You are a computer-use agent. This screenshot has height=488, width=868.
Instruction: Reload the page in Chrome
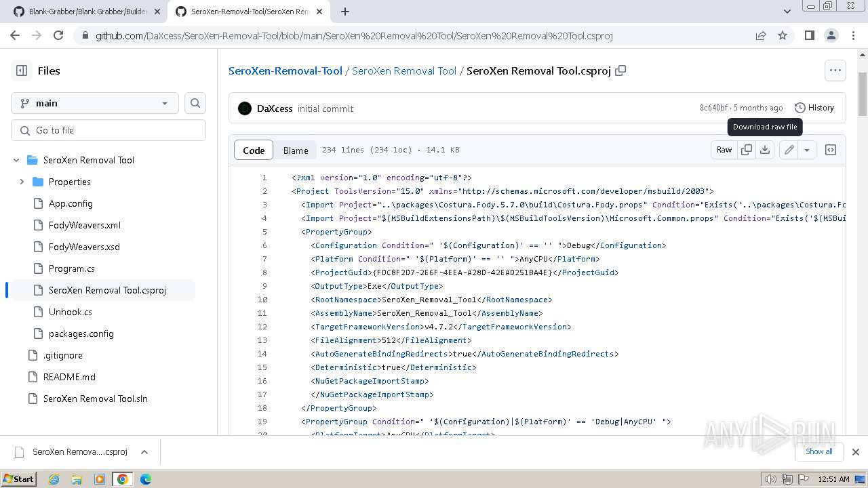pyautogui.click(x=58, y=35)
